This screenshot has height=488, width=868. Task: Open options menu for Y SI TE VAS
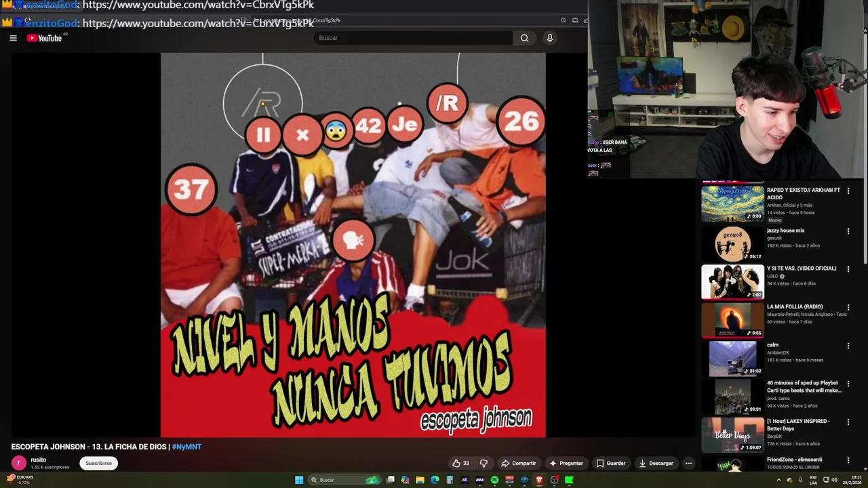848,269
